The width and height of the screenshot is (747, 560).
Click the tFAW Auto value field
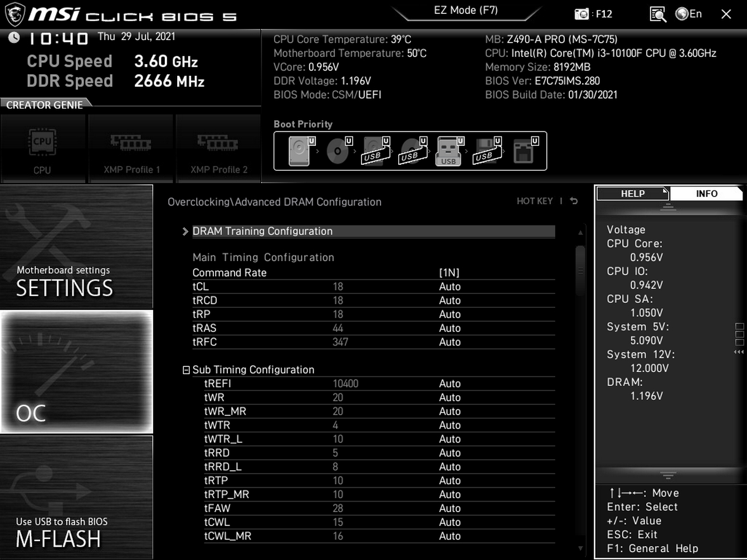tap(450, 508)
